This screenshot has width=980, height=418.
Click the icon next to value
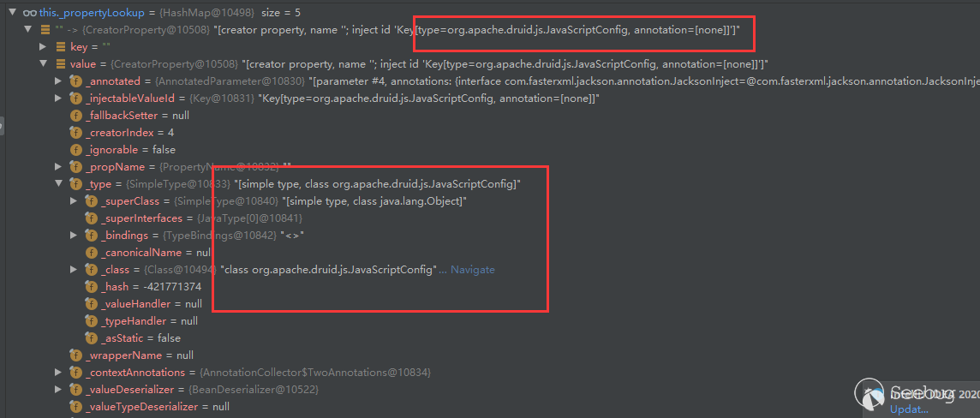point(61,63)
